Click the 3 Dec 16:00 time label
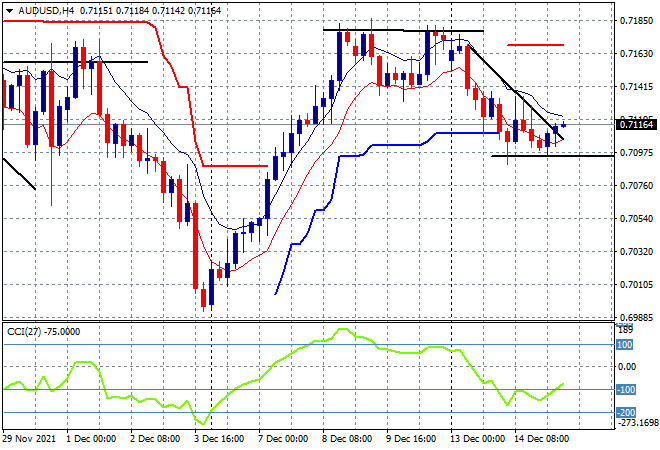 click(x=219, y=439)
